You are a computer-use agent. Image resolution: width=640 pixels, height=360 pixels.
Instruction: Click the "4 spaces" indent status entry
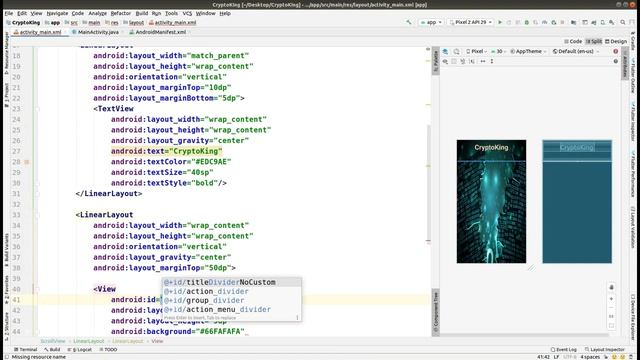(x=590, y=357)
